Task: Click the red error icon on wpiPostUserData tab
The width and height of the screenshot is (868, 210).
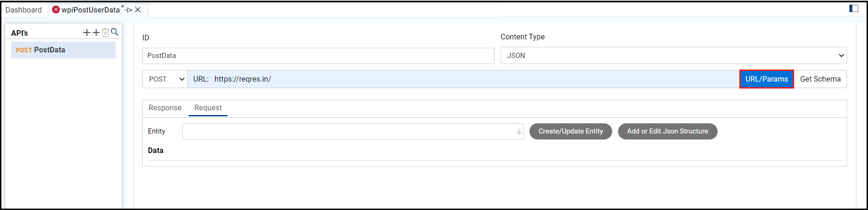Action: (x=56, y=10)
